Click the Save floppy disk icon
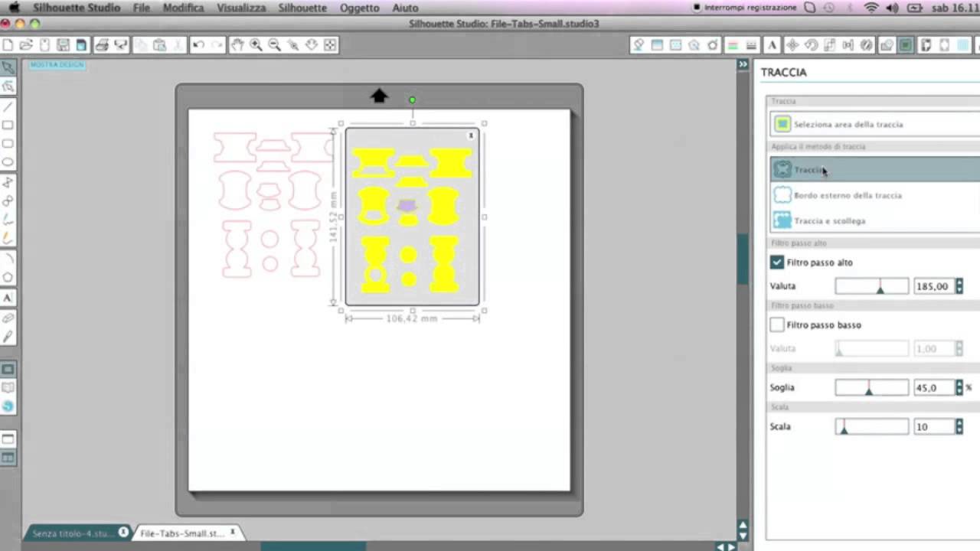980x551 pixels. pos(63,45)
